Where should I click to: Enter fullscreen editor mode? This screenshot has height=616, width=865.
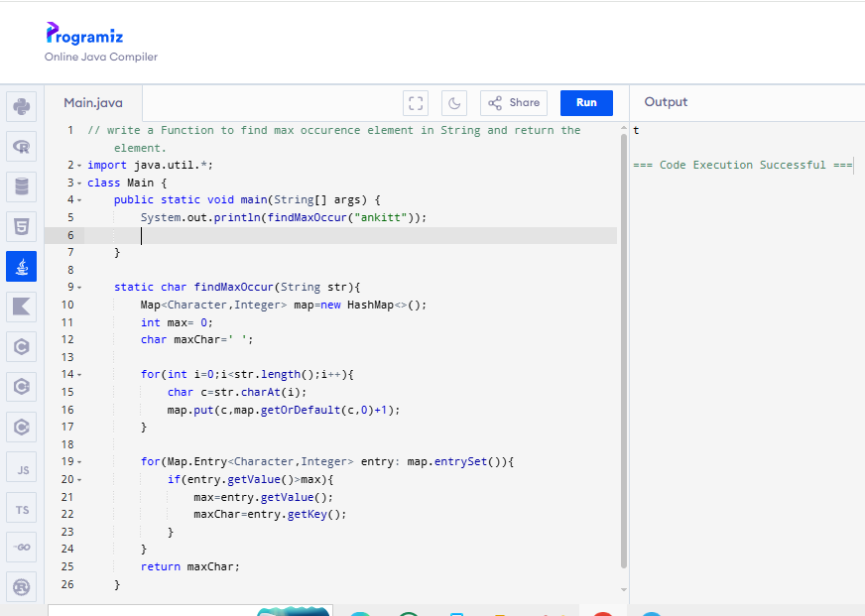coord(416,103)
